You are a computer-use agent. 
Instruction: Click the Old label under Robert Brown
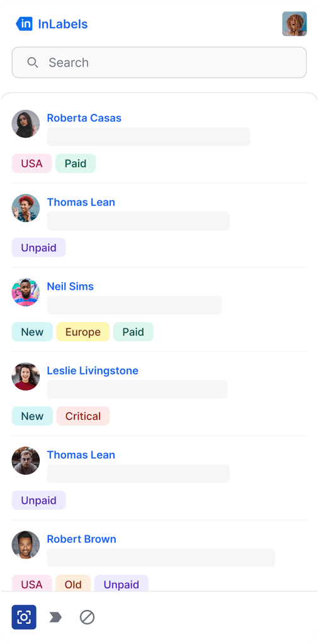coord(73,584)
